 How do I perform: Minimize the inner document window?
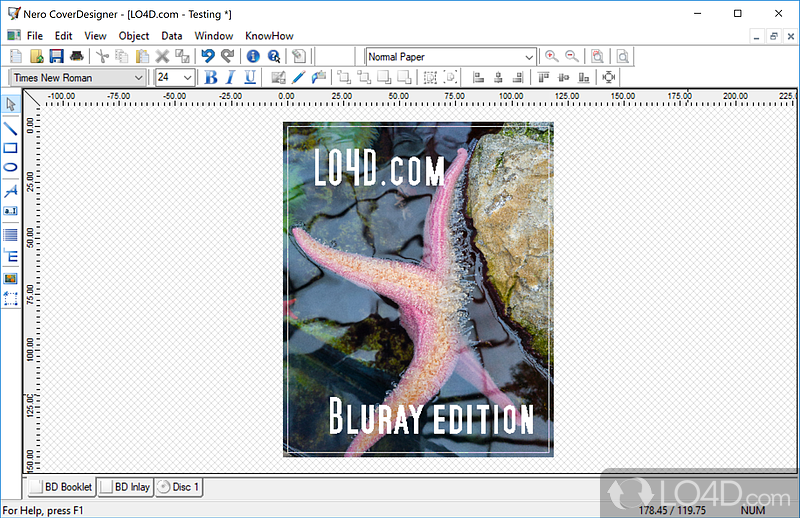click(757, 36)
